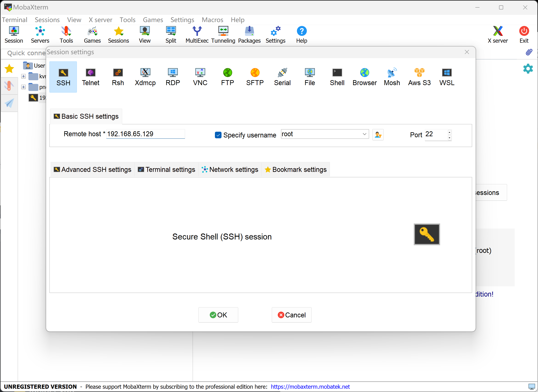The width and height of the screenshot is (538, 392).
Task: Open the star favorites sidebar tab
Action: (x=9, y=69)
